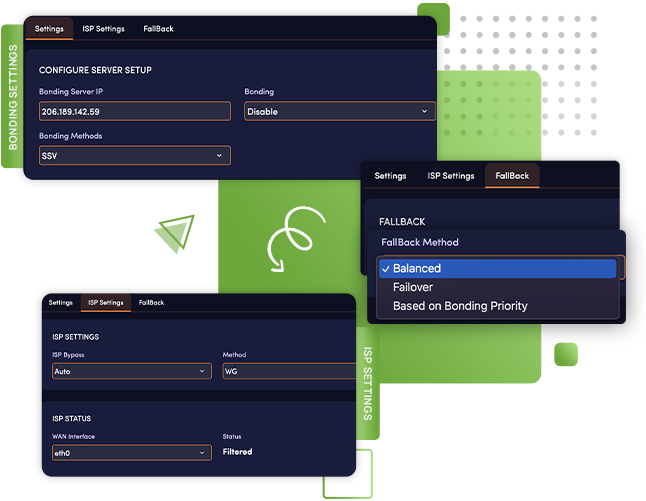The height and width of the screenshot is (501, 646).
Task: Click Settings tab in bottom ISP panel
Action: coord(60,302)
